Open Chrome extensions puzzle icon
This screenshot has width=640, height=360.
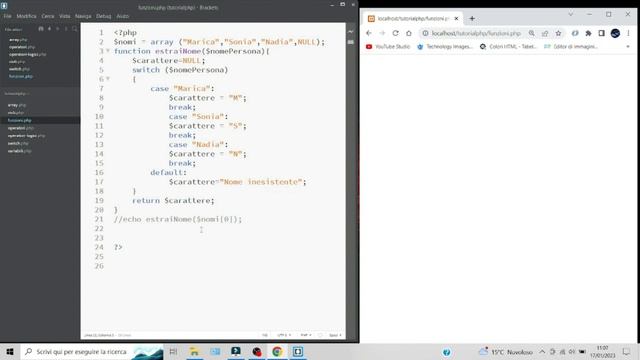click(x=588, y=33)
